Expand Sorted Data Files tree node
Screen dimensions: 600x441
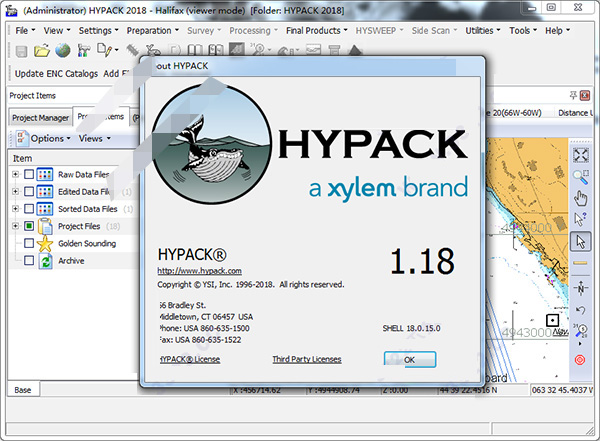point(15,209)
